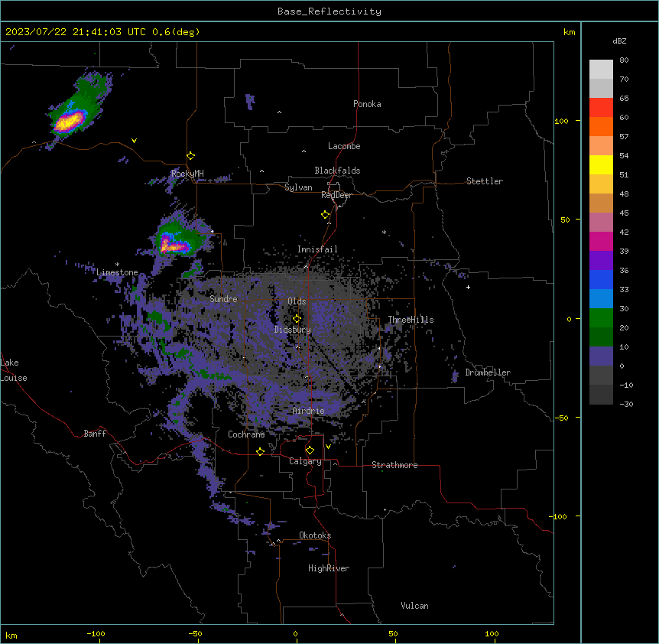Select the Sylvan label
This screenshot has height=644, width=659.
pos(298,187)
